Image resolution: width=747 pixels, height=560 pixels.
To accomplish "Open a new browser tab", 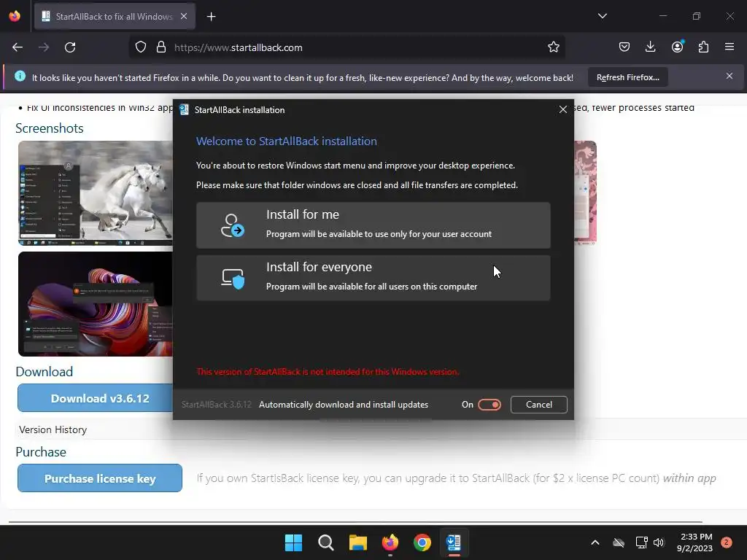I will pyautogui.click(x=211, y=17).
